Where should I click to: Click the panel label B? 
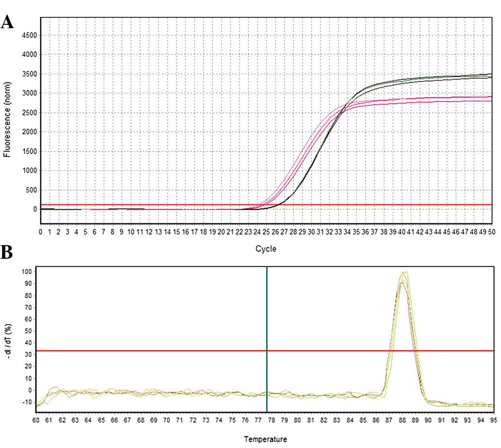[7, 253]
